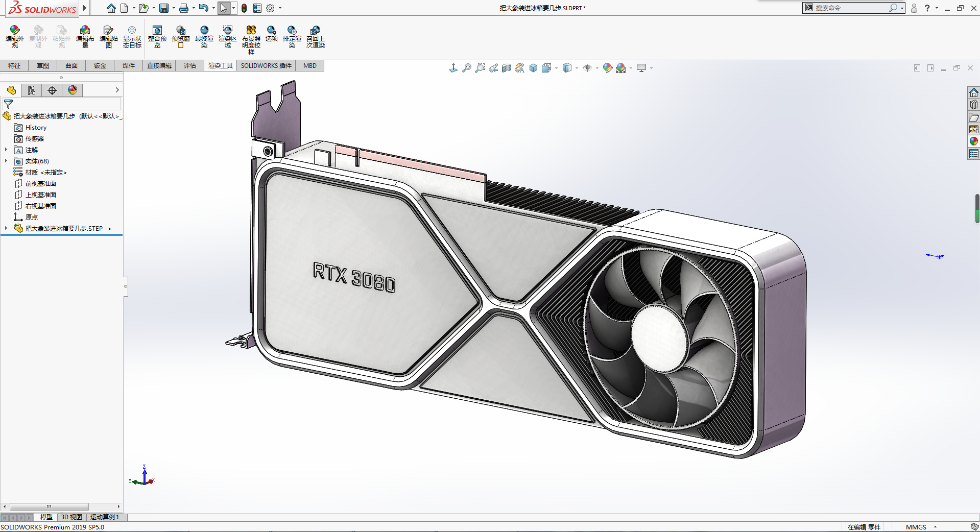Open the SOLIDWORKS 插件 tab
980x532 pixels.
[x=266, y=66]
